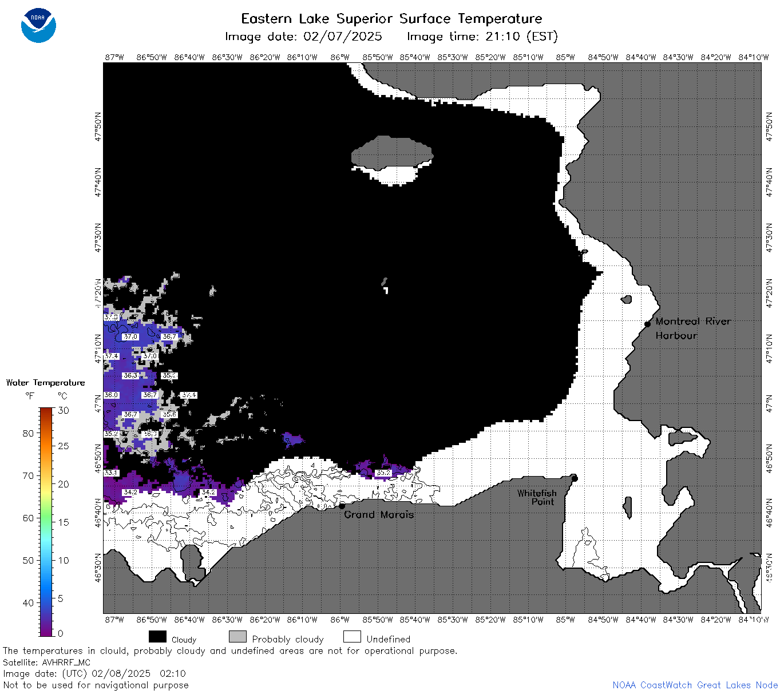The image size is (784, 694).
Task: Click the 25 value on the Celsius scale
Action: point(64,446)
